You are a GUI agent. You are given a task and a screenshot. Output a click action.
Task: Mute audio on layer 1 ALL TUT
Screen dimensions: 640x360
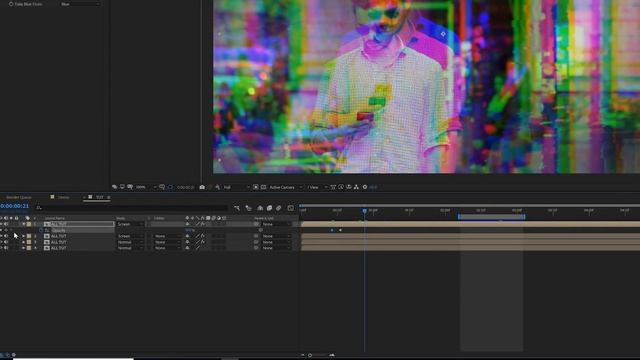[x=6, y=224]
